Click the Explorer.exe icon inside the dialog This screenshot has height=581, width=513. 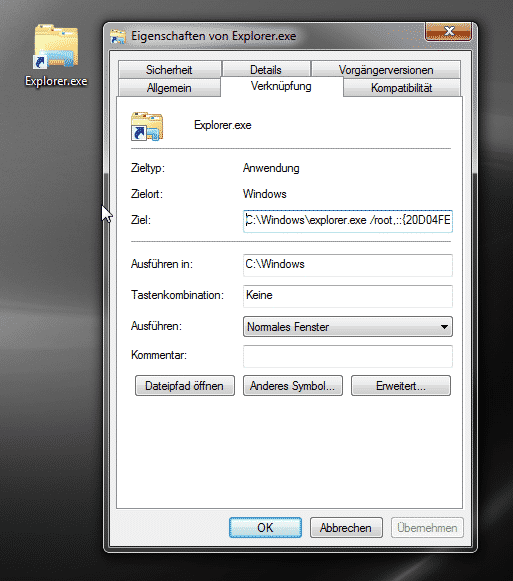(x=147, y=126)
